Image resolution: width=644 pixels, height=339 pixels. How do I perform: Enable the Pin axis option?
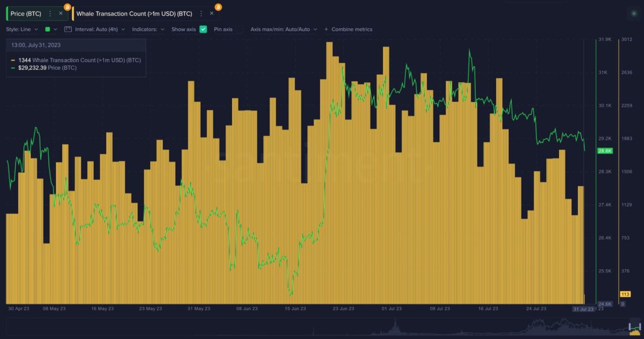pyautogui.click(x=239, y=29)
